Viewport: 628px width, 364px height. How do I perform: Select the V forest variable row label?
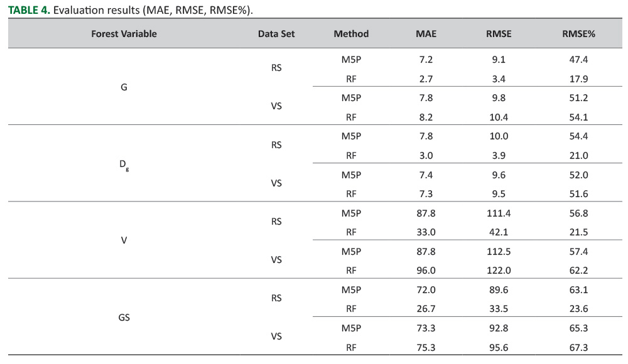(x=124, y=241)
